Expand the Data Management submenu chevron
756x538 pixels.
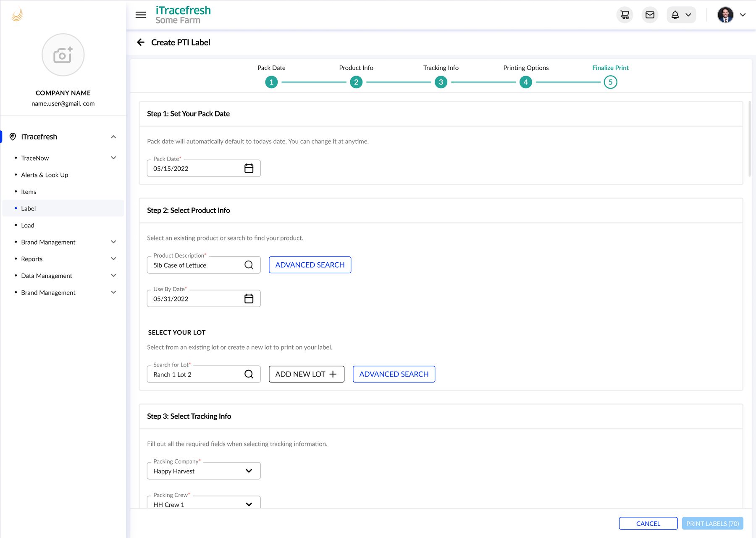[113, 276]
